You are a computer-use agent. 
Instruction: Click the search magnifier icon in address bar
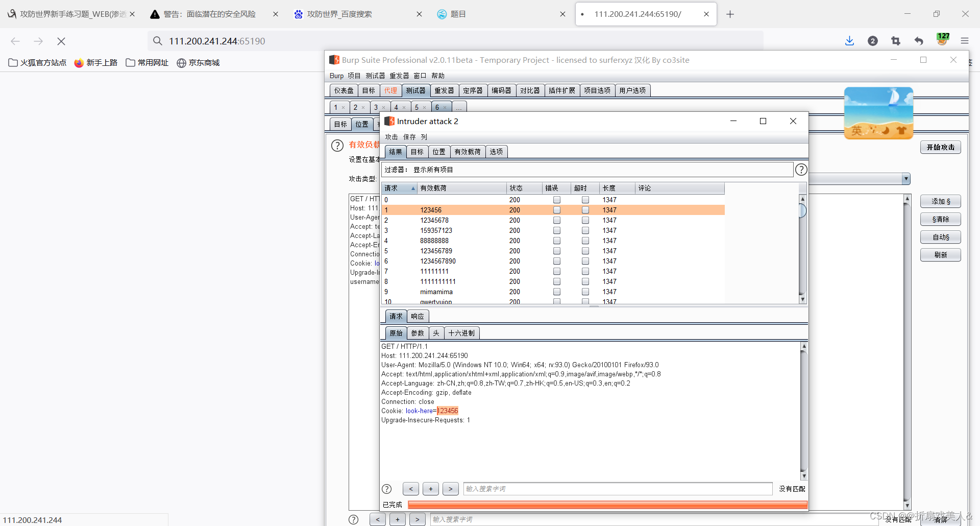(x=158, y=41)
